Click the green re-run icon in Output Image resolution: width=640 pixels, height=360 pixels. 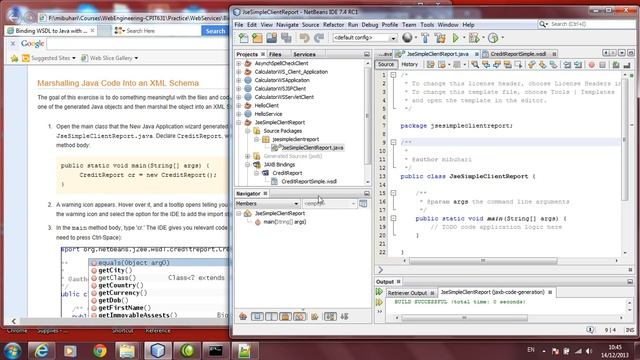(379, 292)
